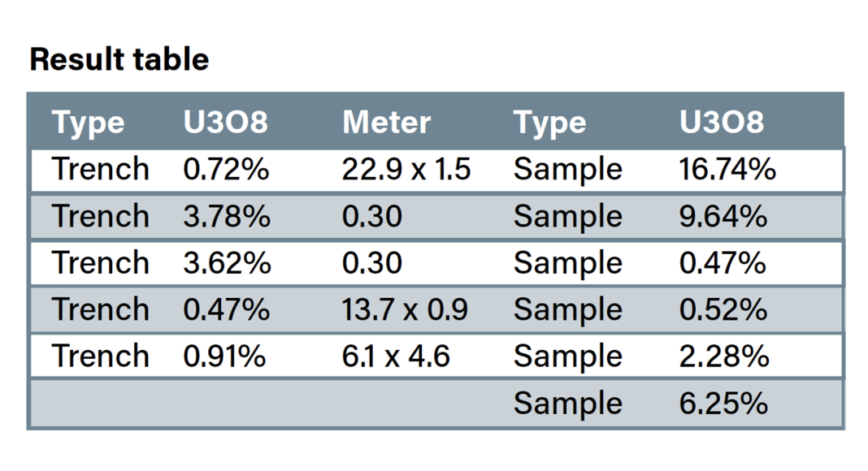The height and width of the screenshot is (471, 868).
Task: Click the Type header above Trench rows
Action: point(89,123)
